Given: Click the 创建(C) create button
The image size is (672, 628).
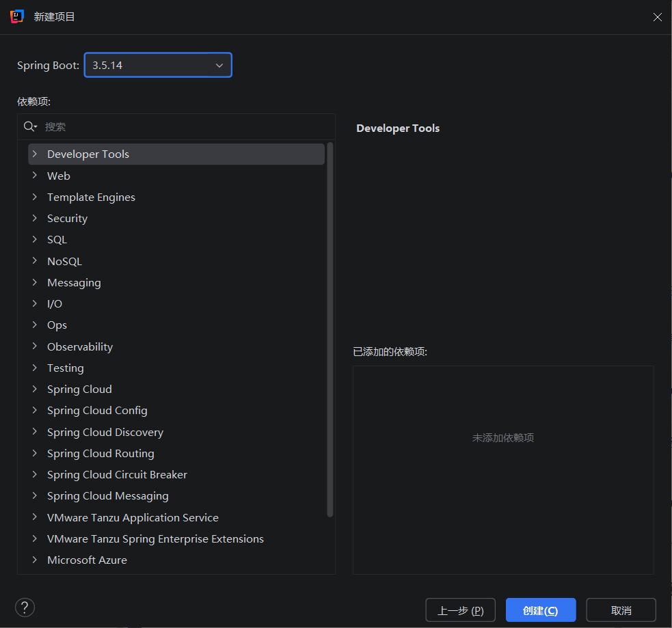Looking at the screenshot, I should coord(541,610).
